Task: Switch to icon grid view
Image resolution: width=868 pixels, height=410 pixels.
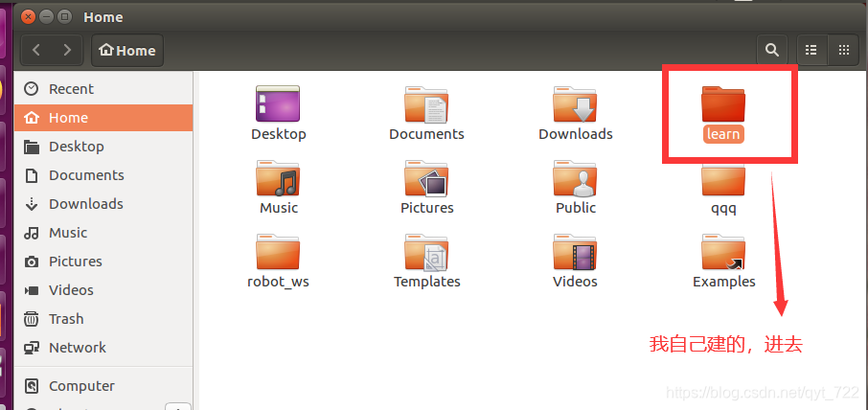Action: 844,50
